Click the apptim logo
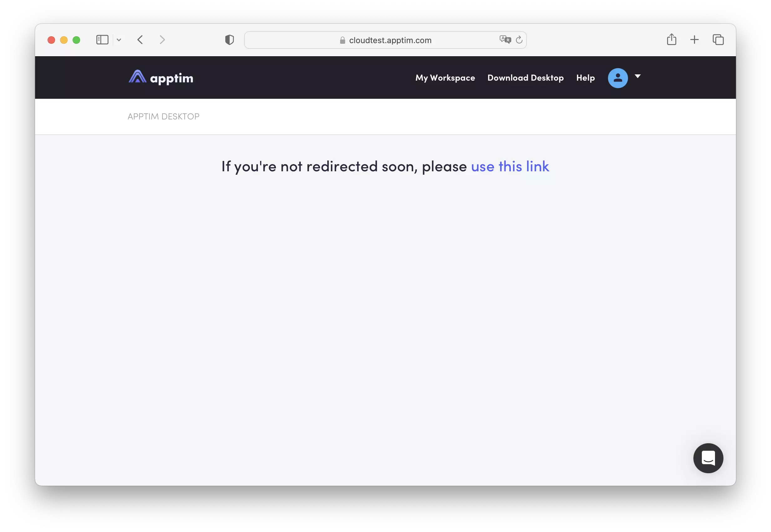The image size is (771, 532). point(161,77)
